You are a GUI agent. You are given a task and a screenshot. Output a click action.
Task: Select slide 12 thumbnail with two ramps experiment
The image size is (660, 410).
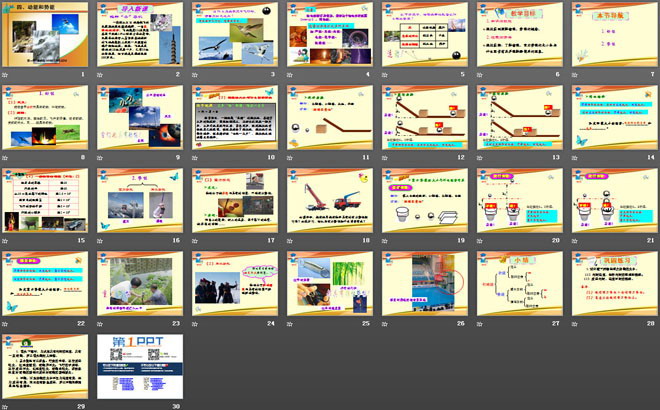[x=425, y=117]
